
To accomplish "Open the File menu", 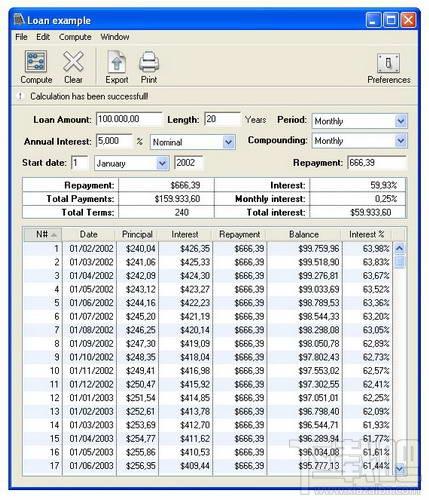I will click(x=21, y=37).
